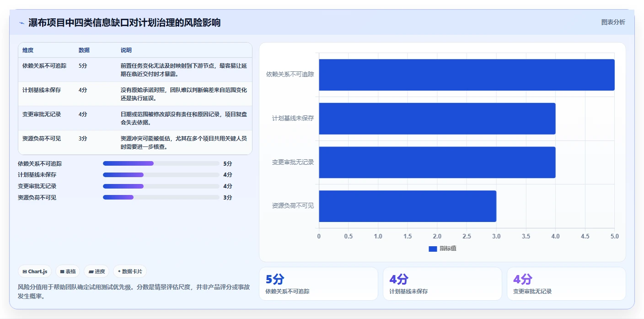The height and width of the screenshot is (319, 644).
Task: Click the 资源负荷不可见 bar in the chart
Action: click(x=408, y=206)
